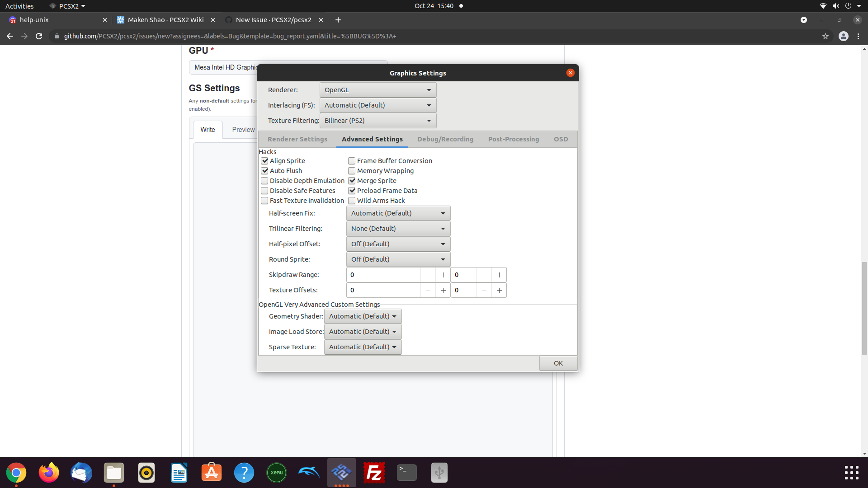Open the xemu emulator from the dock
The height and width of the screenshot is (488, 868).
tap(277, 473)
